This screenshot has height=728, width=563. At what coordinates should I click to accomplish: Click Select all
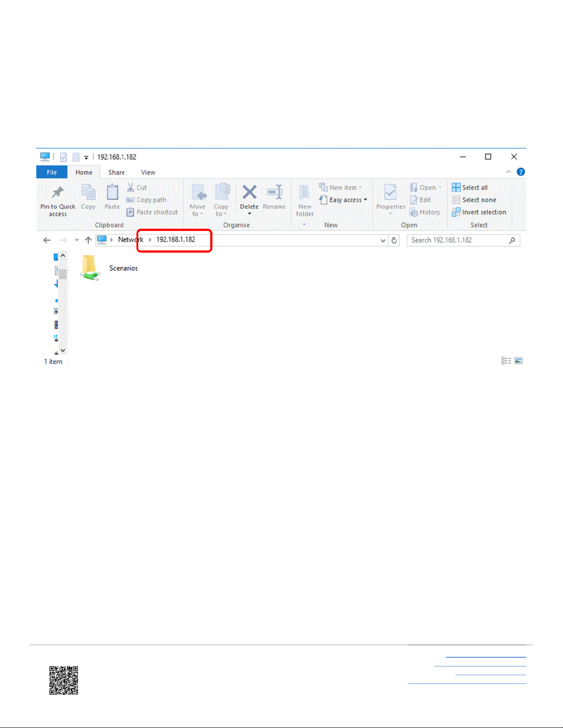pyautogui.click(x=470, y=187)
